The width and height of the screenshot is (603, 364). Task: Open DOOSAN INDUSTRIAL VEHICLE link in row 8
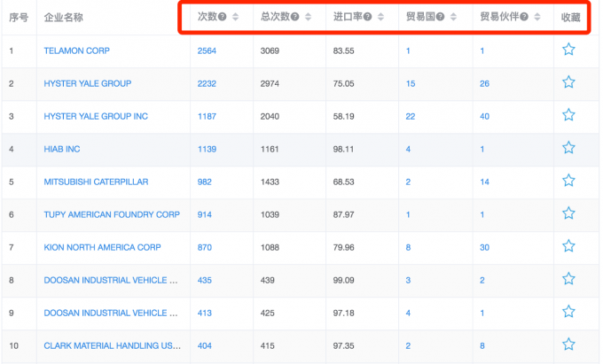[111, 280]
